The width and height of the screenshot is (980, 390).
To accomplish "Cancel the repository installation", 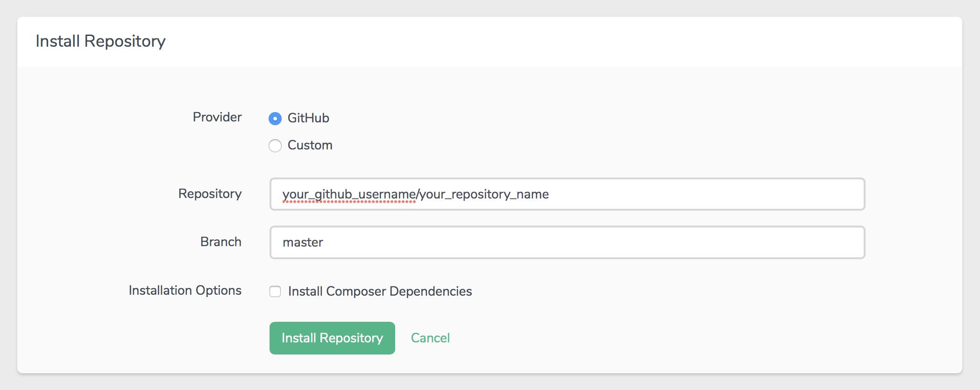I will click(430, 338).
